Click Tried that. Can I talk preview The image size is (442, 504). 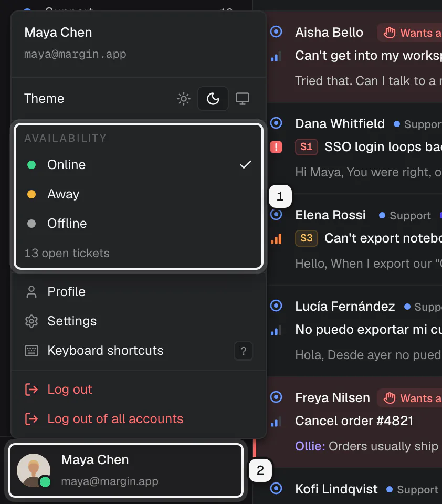click(x=369, y=81)
